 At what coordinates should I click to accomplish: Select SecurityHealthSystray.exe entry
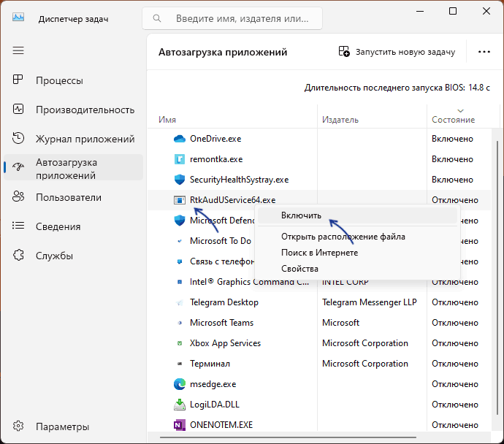[x=239, y=180]
